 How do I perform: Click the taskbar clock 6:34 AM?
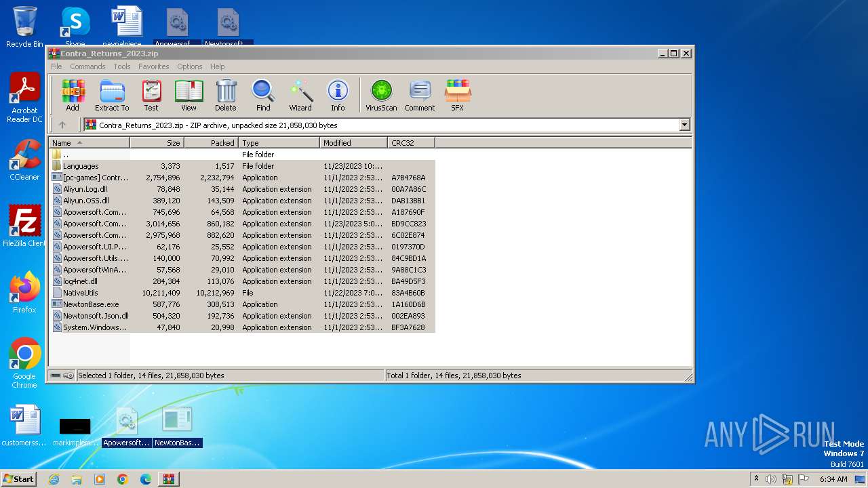point(833,479)
